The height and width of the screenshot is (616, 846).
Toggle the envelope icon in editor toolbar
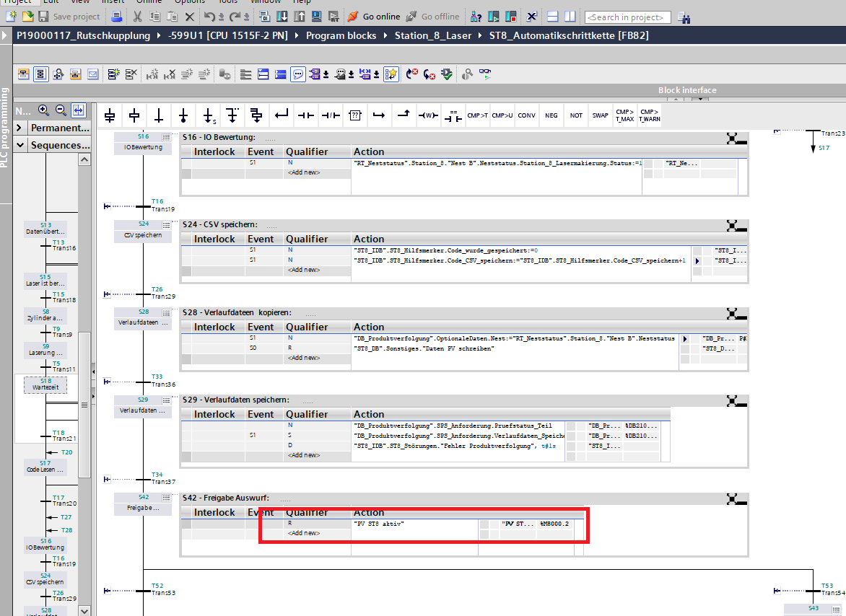click(93, 74)
